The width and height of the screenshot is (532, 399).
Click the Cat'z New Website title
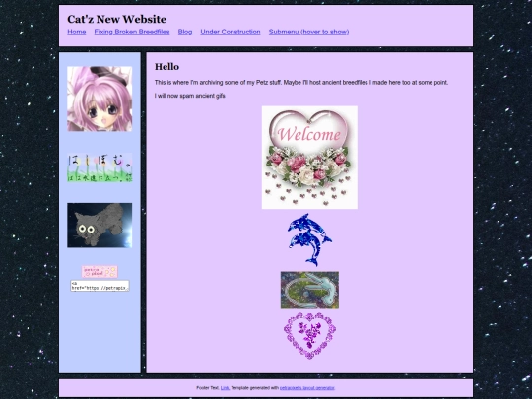pos(116,19)
